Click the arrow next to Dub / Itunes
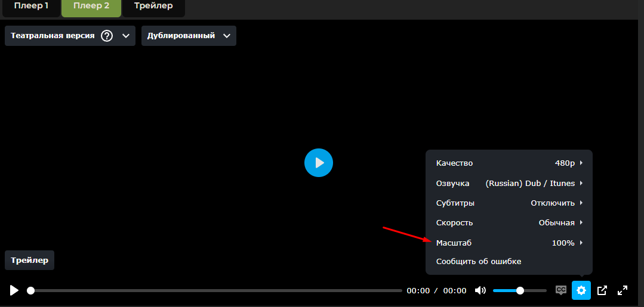 pyautogui.click(x=581, y=184)
